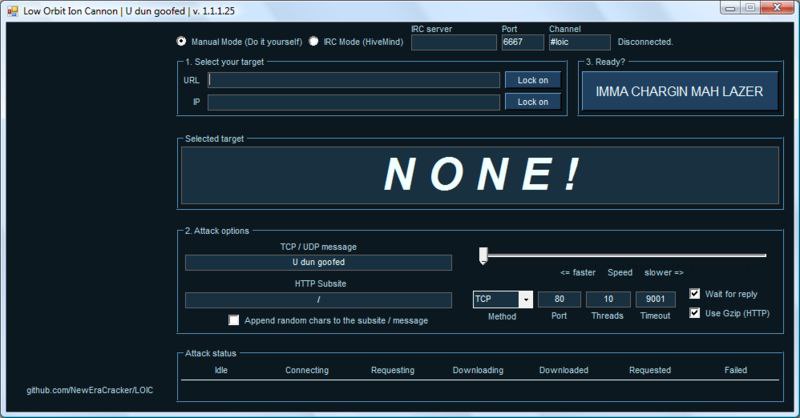Click the IMMA CHARGIN MAH LAZER button
Screen dimensions: 800x418
(x=679, y=91)
